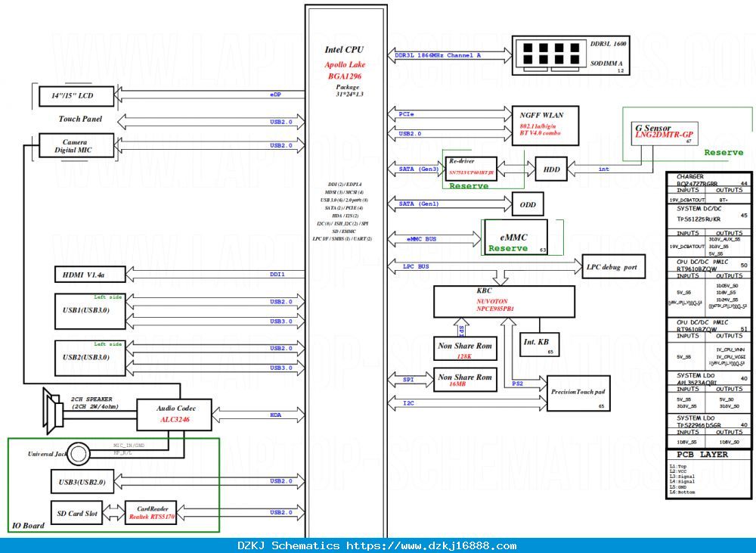
Task: Click the Universal Jack circle symbol
Action: point(78,454)
